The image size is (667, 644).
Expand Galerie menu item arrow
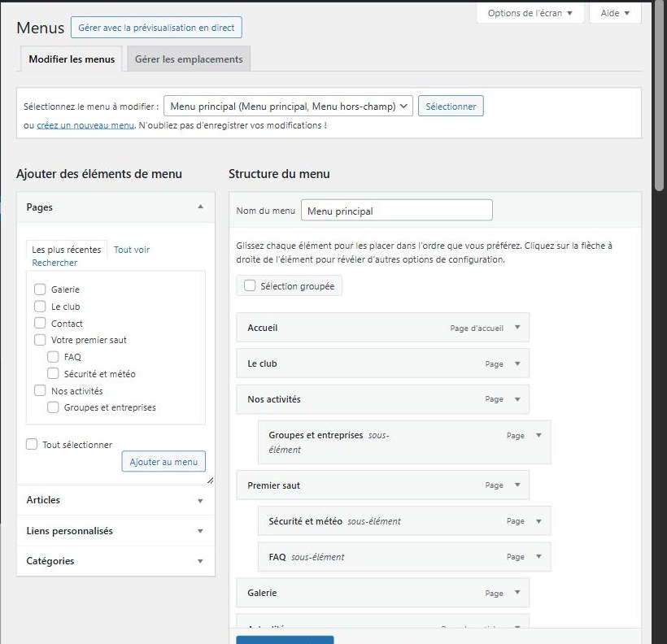click(517, 593)
